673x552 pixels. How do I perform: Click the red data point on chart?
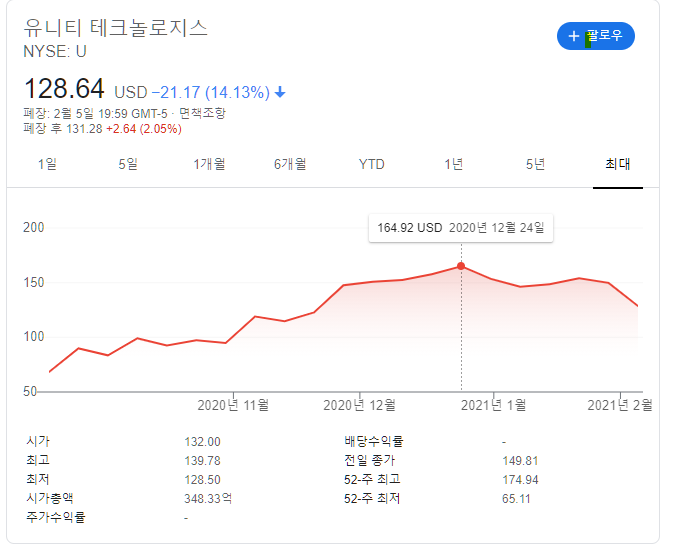coord(461,266)
